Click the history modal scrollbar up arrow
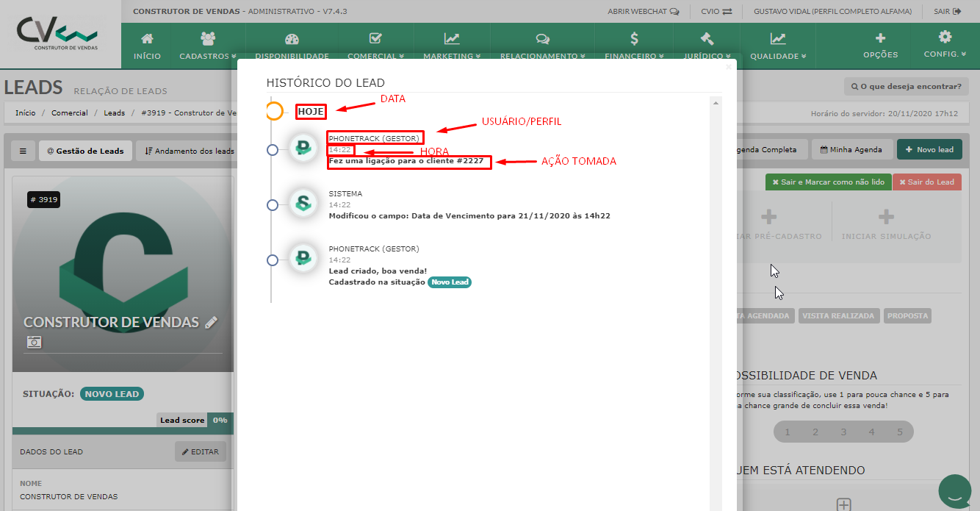The width and height of the screenshot is (980, 511). tap(716, 104)
